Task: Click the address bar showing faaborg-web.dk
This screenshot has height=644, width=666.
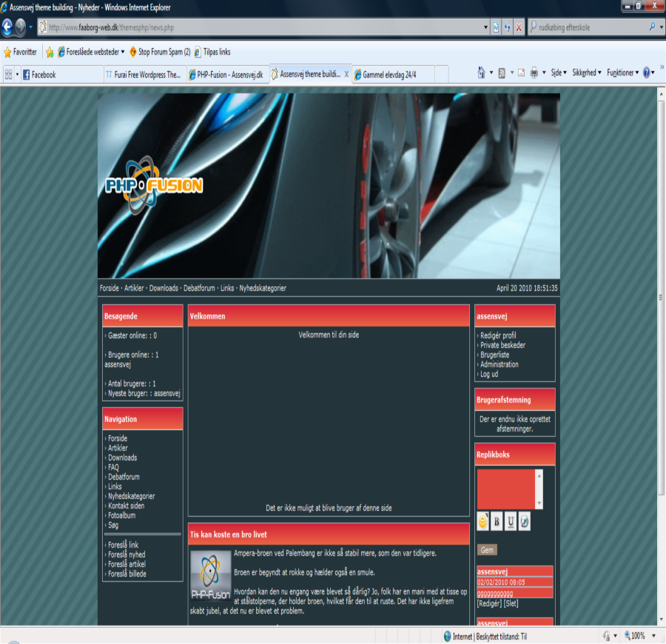Action: tap(259, 27)
